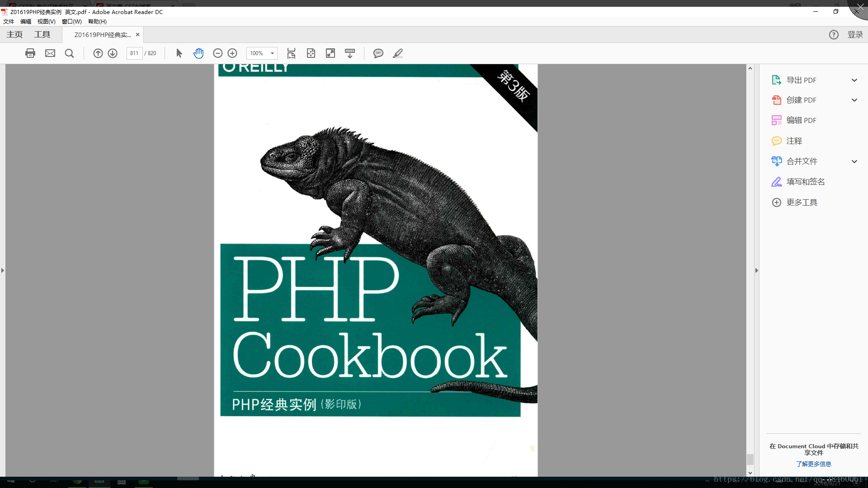Open the 文件 menu
Image resolution: width=868 pixels, height=488 pixels.
(x=9, y=22)
